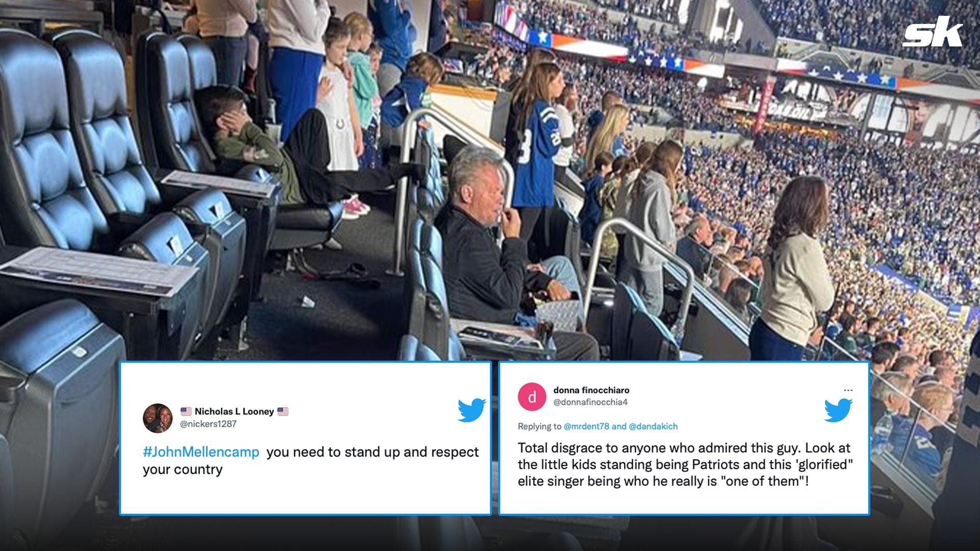980x551 pixels.
Task: Open the #JohnMellencamp hashtag
Action: click(x=201, y=452)
